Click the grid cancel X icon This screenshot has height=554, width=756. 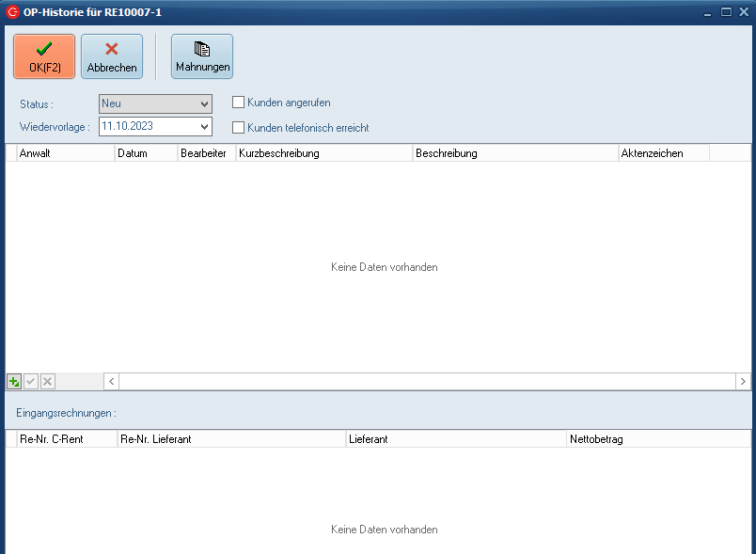(x=47, y=381)
